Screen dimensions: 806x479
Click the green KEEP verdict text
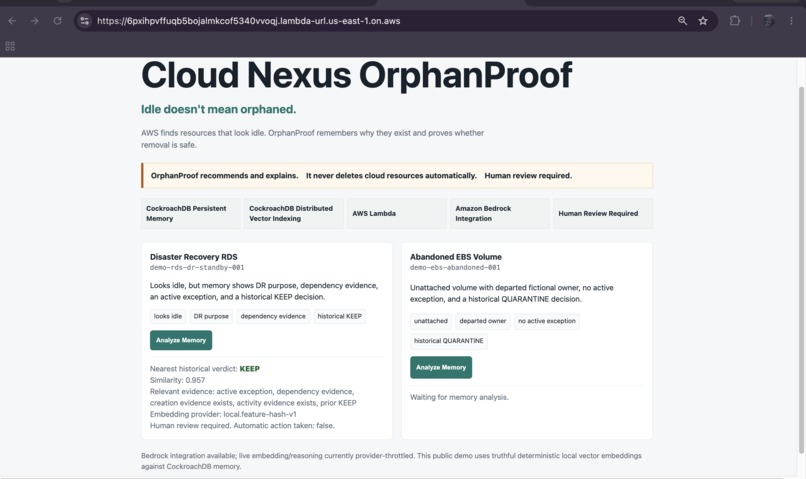pos(250,369)
